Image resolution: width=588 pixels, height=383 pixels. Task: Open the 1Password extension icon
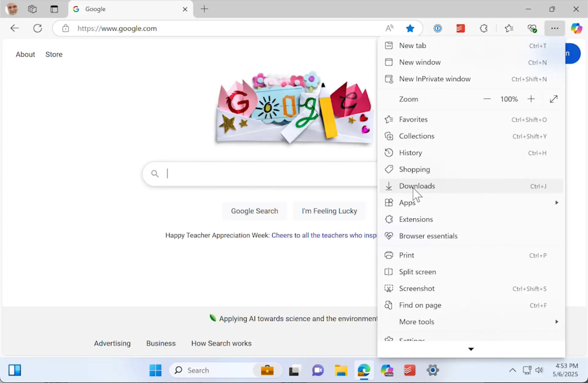(438, 28)
